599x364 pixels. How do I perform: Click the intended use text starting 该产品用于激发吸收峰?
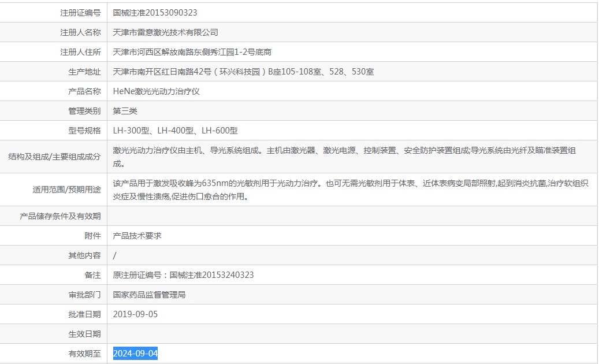pos(350,190)
